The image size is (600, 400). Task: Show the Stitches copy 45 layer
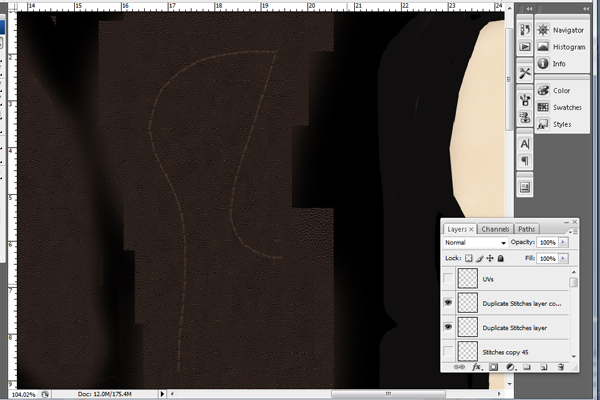448,351
